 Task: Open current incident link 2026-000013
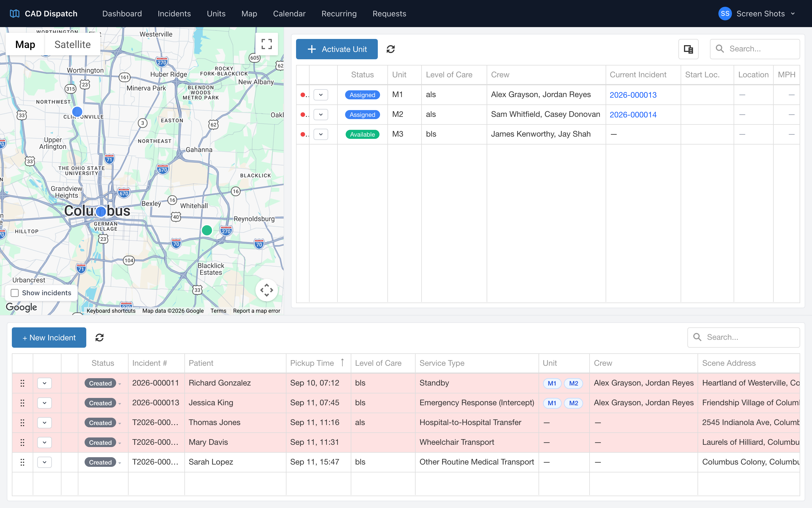(633, 95)
